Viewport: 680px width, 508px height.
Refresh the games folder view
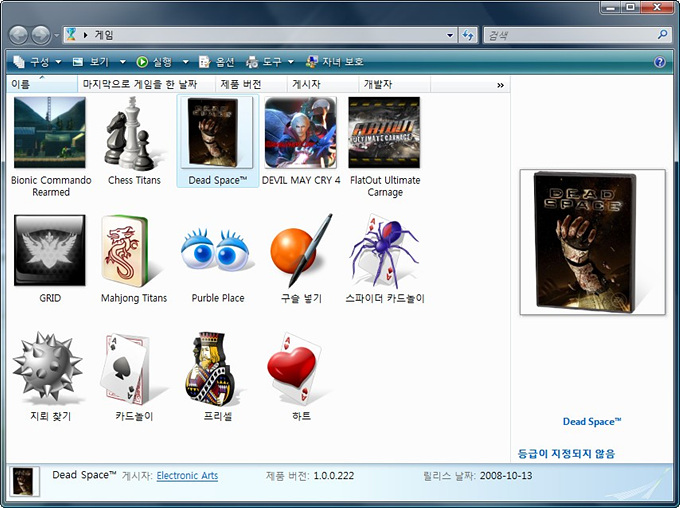pyautogui.click(x=468, y=35)
